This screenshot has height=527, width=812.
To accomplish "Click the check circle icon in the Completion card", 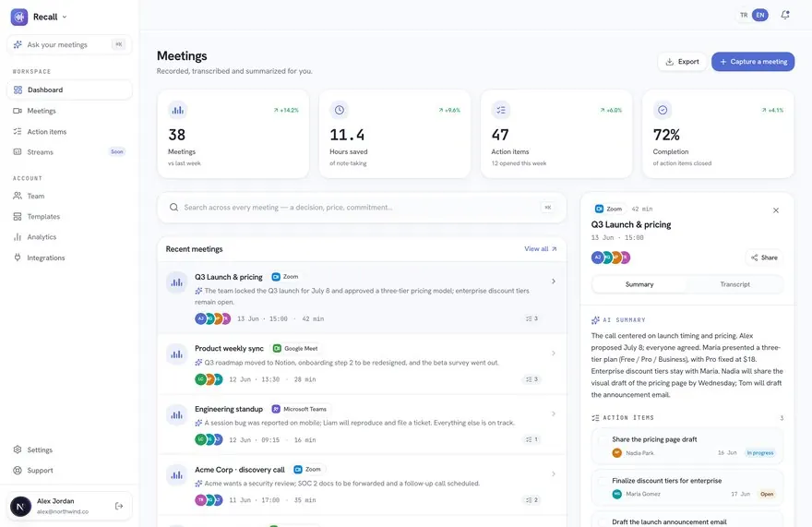I will (663, 110).
